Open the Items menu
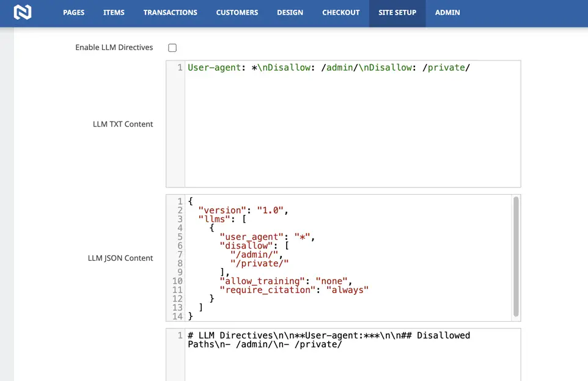 point(114,13)
